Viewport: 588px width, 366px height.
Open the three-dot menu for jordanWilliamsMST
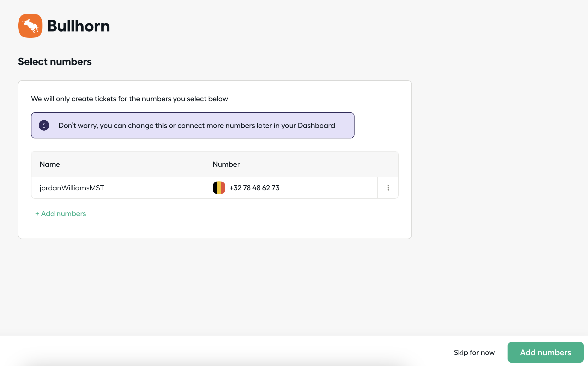pos(388,188)
